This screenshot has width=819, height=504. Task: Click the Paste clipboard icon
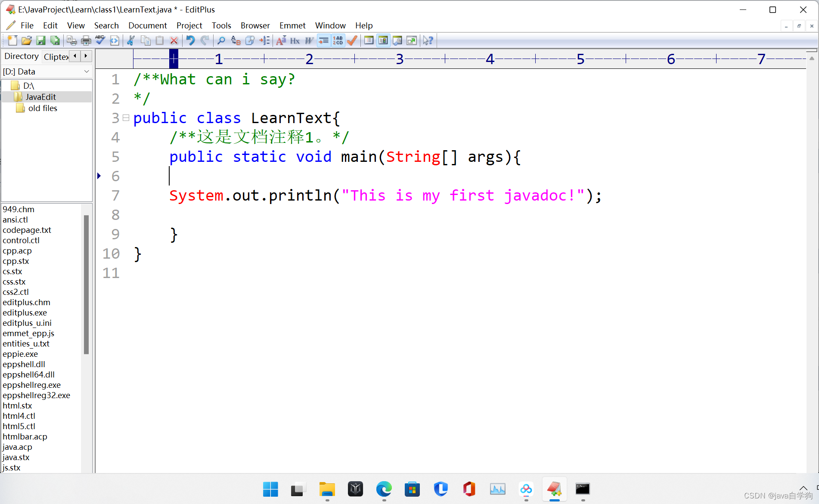tap(160, 40)
